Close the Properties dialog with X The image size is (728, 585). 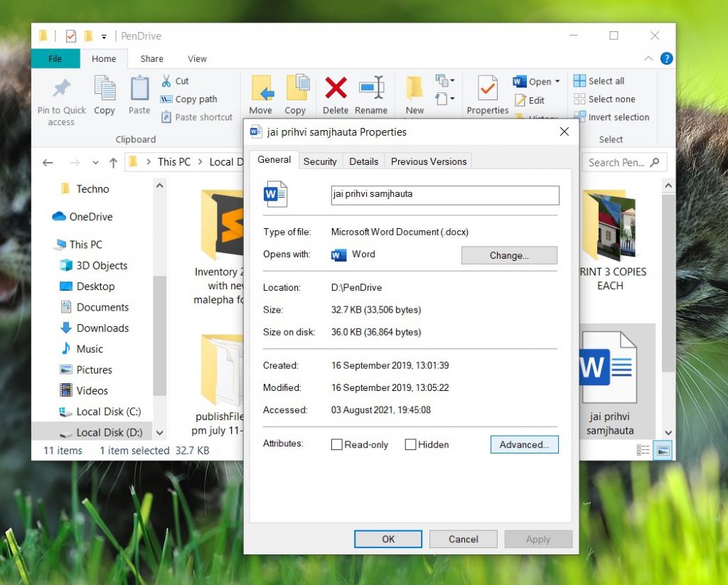click(564, 132)
